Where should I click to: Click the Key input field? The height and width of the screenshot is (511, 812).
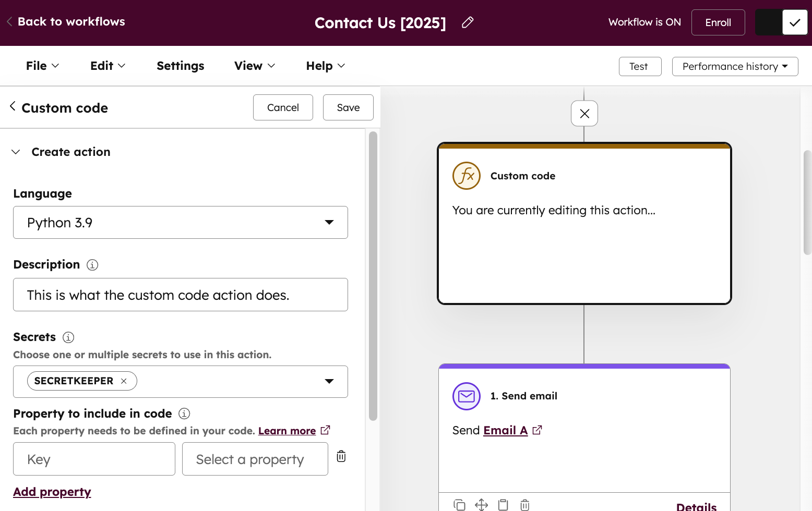94,459
